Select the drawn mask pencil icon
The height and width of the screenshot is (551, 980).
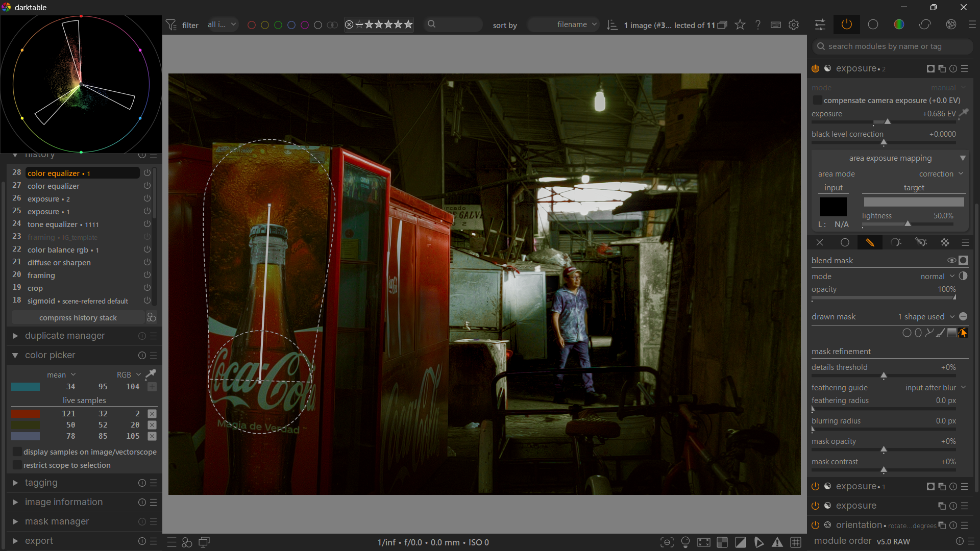(x=870, y=242)
